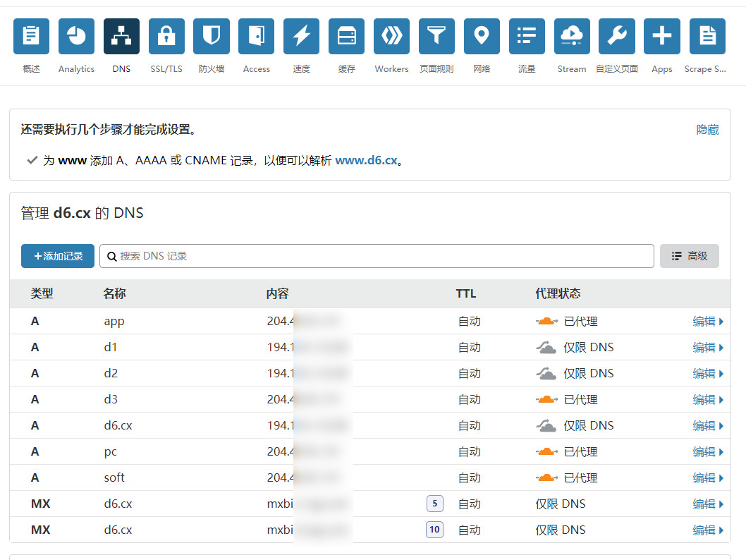Open the Apps plus icon

662,37
